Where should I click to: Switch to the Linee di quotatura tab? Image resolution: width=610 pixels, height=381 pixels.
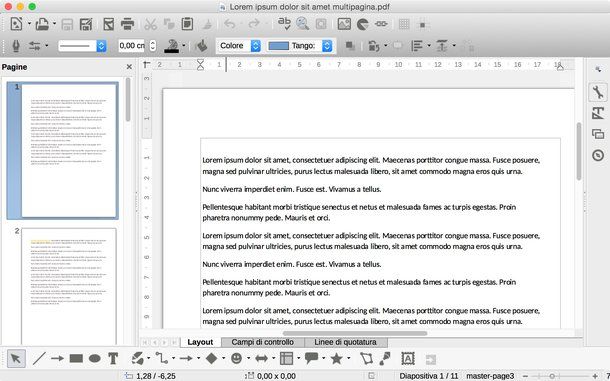[x=345, y=342]
